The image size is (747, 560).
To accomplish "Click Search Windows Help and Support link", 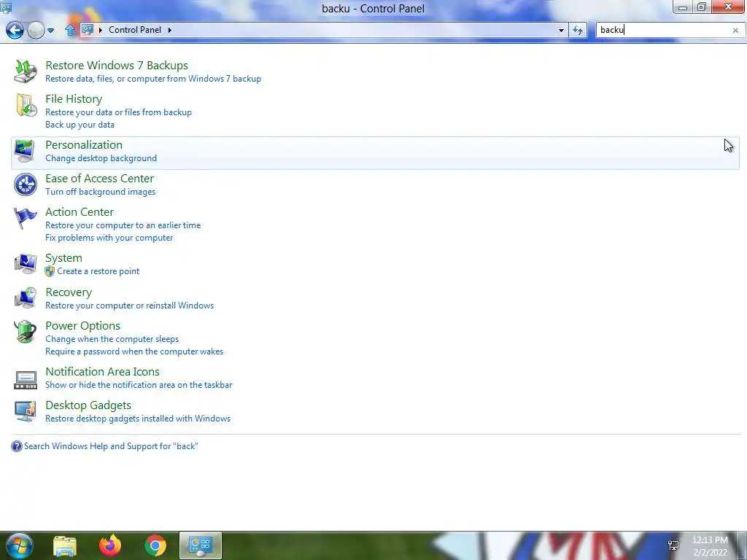I will 111,446.
